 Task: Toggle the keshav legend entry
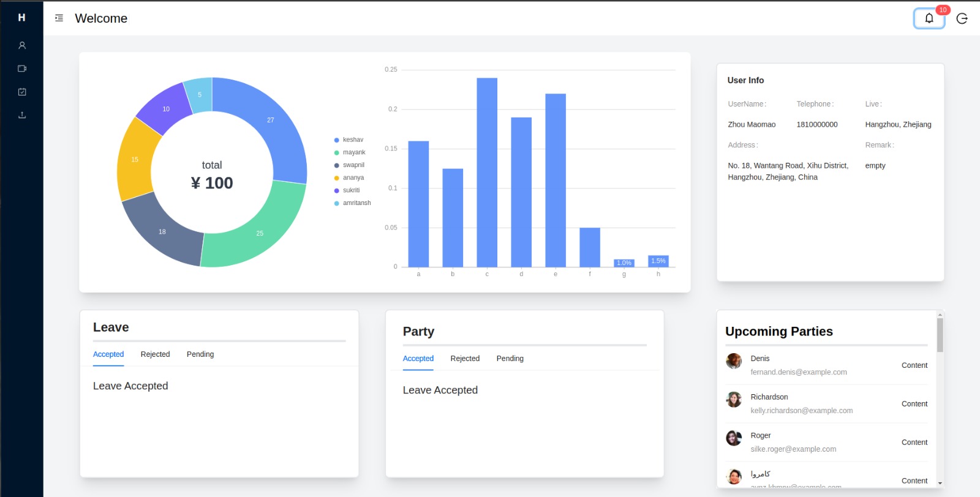(x=349, y=140)
